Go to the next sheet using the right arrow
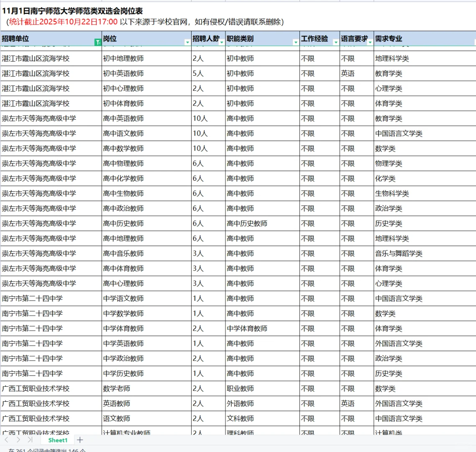Screen dimensions: 476x452 18,439
